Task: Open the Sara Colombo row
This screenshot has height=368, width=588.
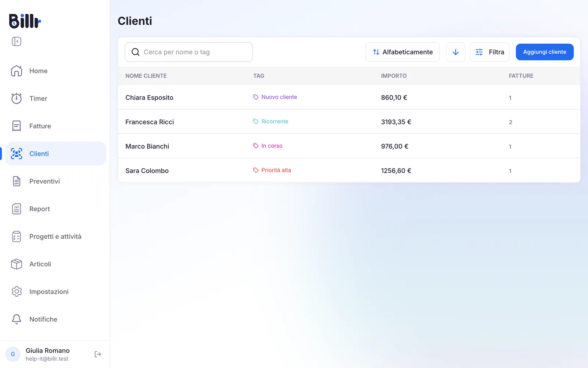Action: [x=349, y=170]
